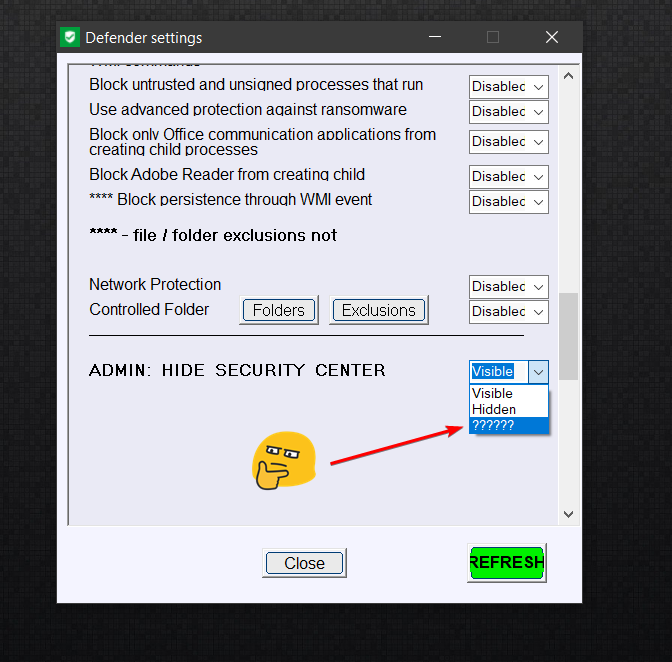672x662 pixels.
Task: Click the Network Protection label
Action: tap(155, 285)
